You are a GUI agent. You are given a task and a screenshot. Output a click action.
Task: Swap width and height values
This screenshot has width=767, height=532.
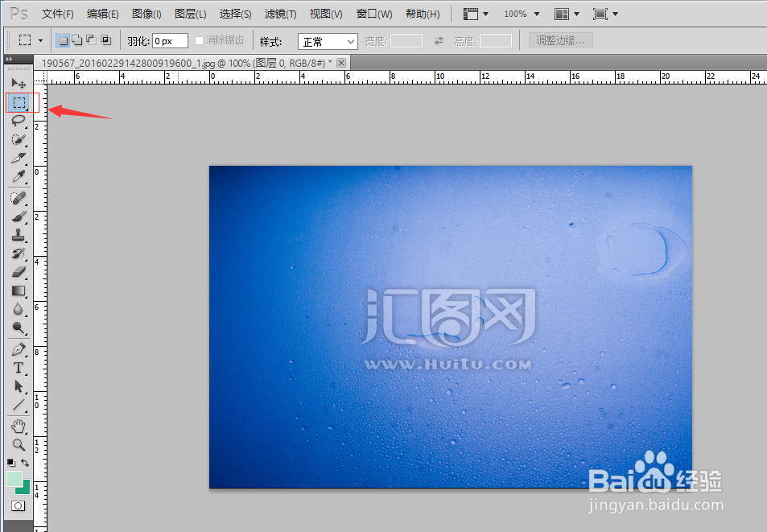coord(439,41)
